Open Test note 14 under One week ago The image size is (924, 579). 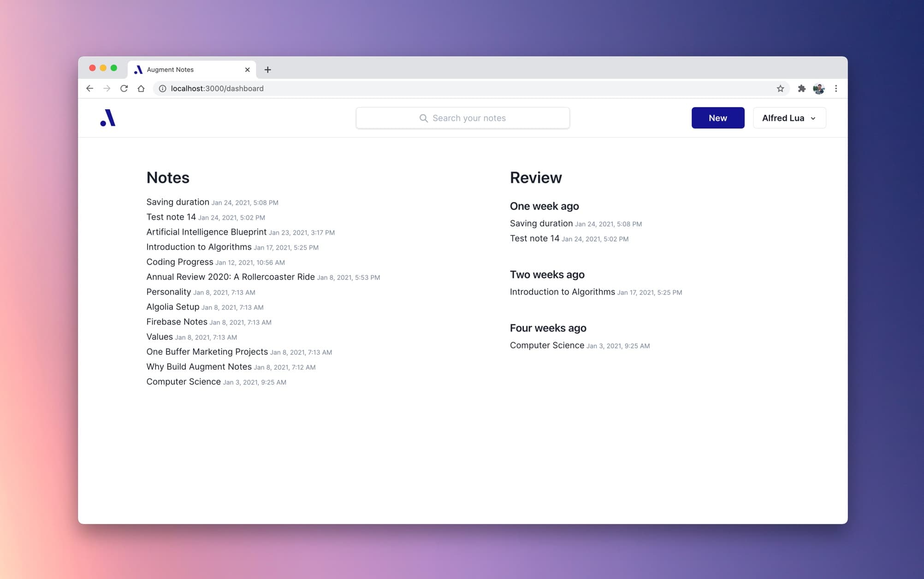point(534,238)
